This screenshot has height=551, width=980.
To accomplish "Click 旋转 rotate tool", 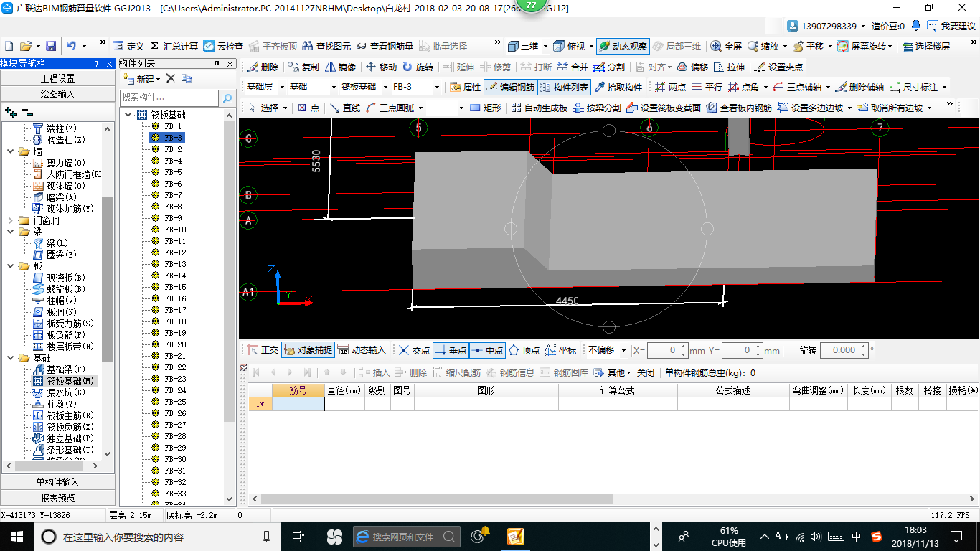I will pyautogui.click(x=418, y=67).
